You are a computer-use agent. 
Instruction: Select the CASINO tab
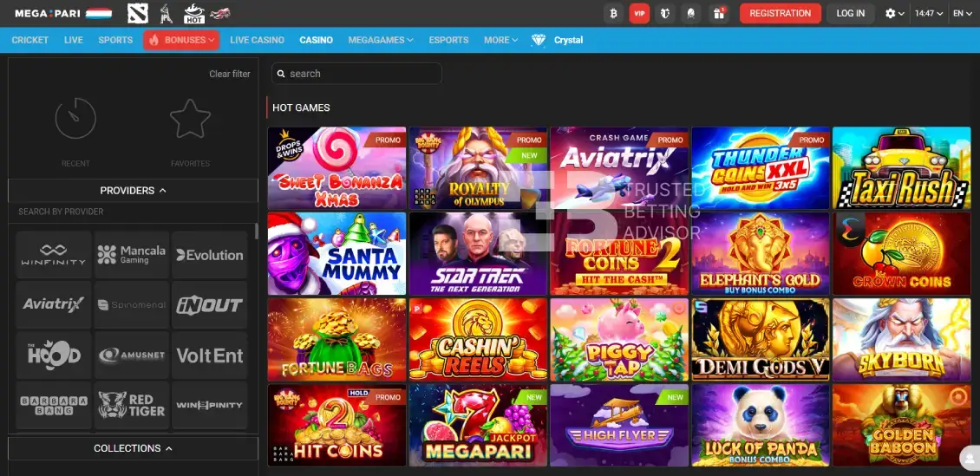pos(316,40)
